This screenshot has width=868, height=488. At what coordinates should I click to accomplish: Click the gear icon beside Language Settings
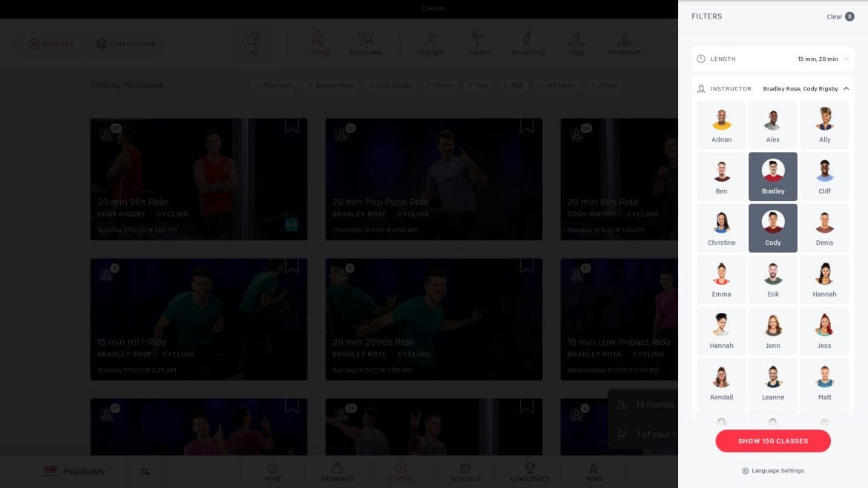[x=745, y=471]
